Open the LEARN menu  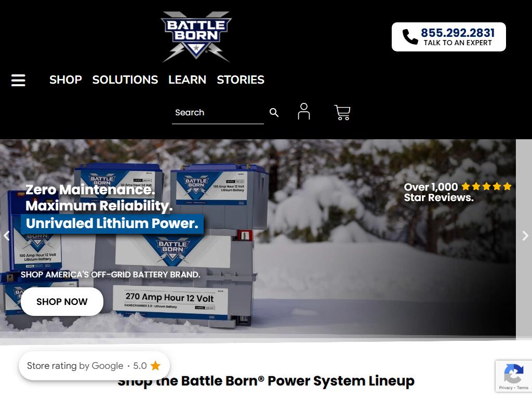point(187,79)
